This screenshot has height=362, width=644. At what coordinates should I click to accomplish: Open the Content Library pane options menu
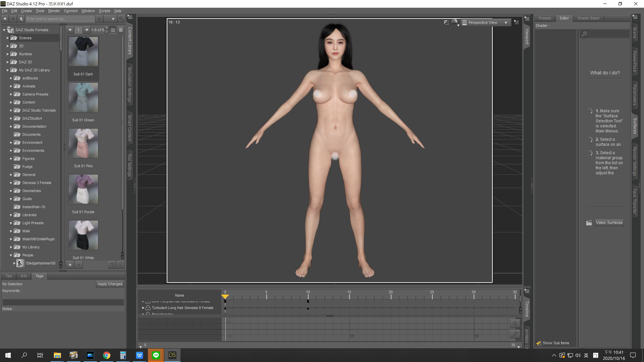pos(130,17)
